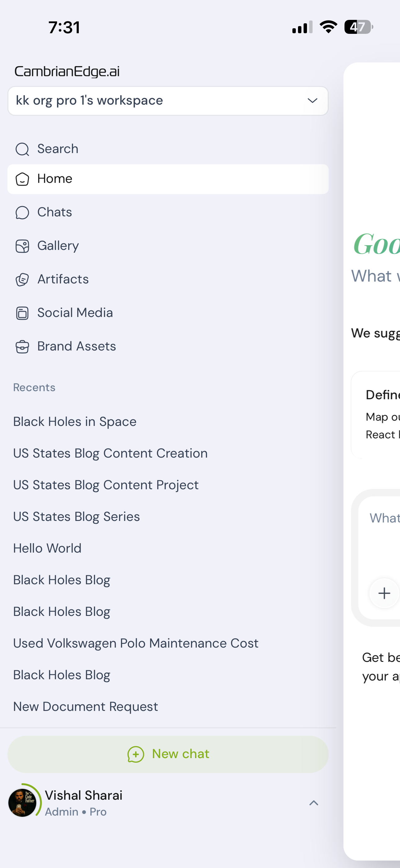Start a New chat

click(x=168, y=754)
